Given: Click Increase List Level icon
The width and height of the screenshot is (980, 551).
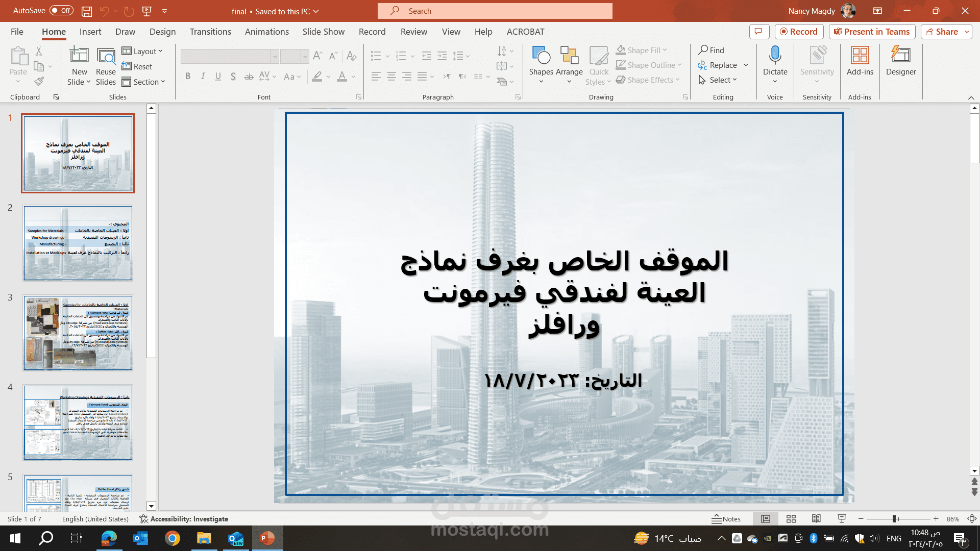Looking at the screenshot, I should (442, 56).
